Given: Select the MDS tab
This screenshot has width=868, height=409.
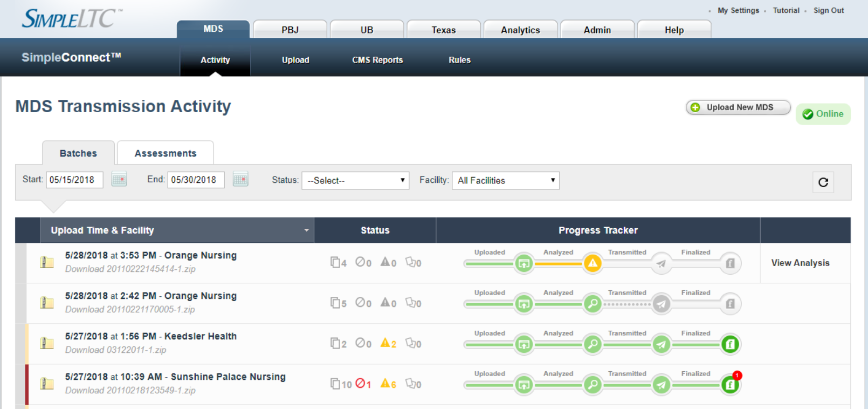Looking at the screenshot, I should pyautogui.click(x=213, y=29).
